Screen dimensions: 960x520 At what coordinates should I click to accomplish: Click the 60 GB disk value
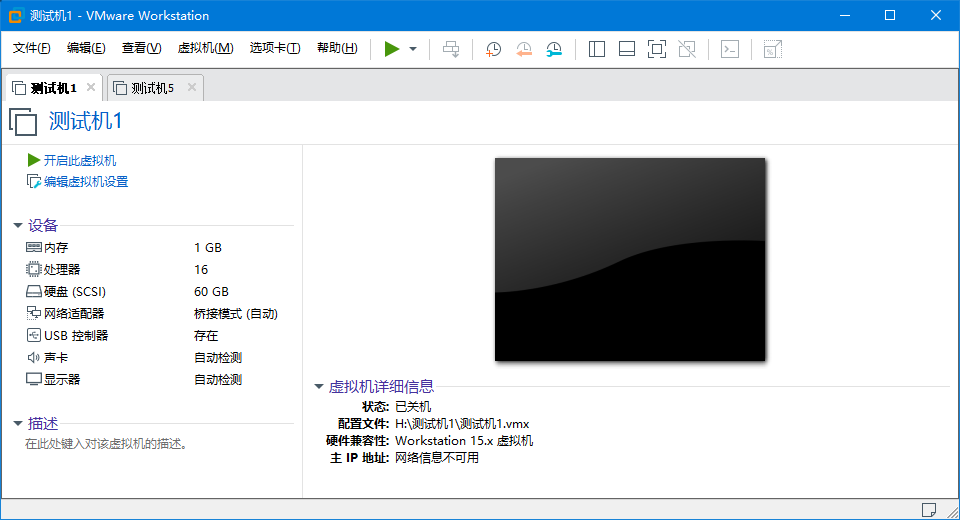coord(211,292)
